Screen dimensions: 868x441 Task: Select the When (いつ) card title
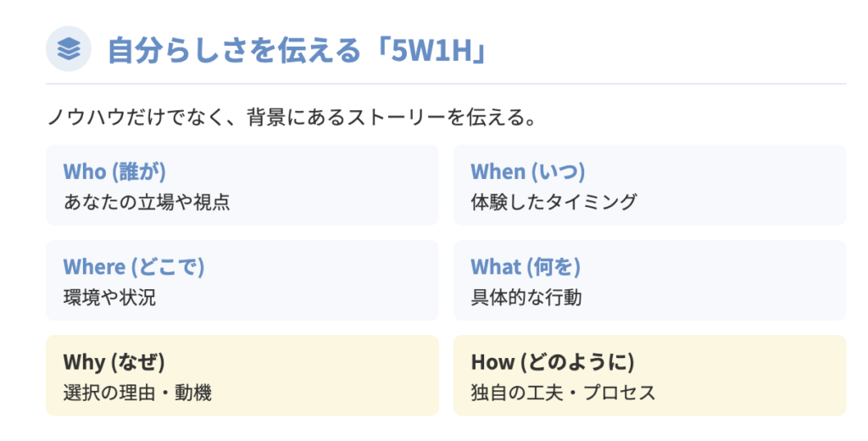point(527,171)
